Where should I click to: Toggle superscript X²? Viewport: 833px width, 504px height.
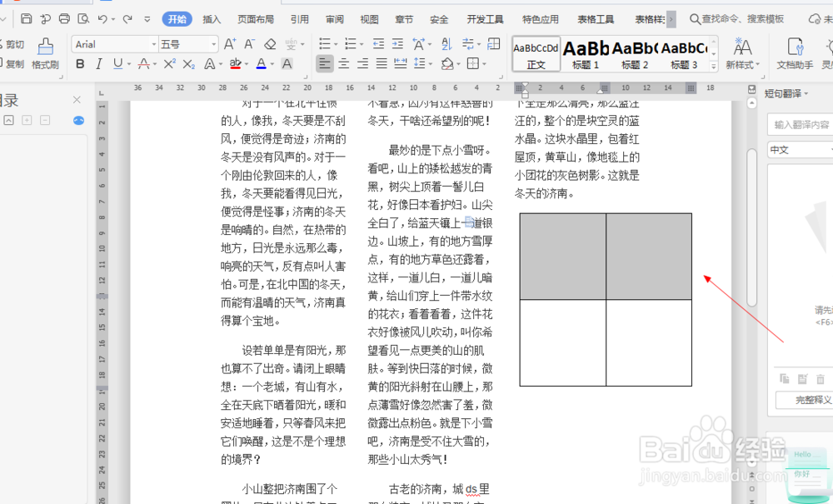point(169,64)
